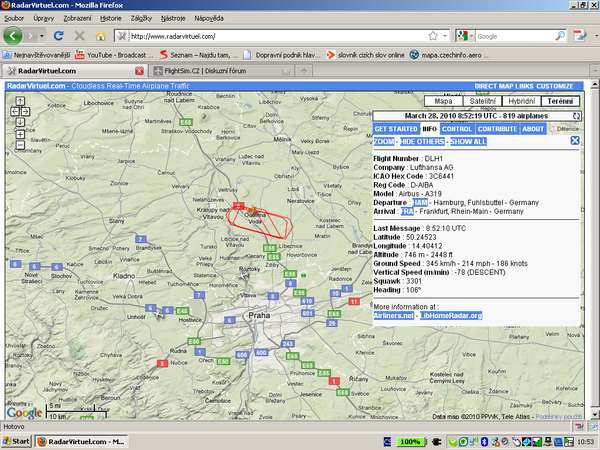This screenshot has height=450, width=600.
Task: Open the Zobrazení menu
Action: (77, 18)
